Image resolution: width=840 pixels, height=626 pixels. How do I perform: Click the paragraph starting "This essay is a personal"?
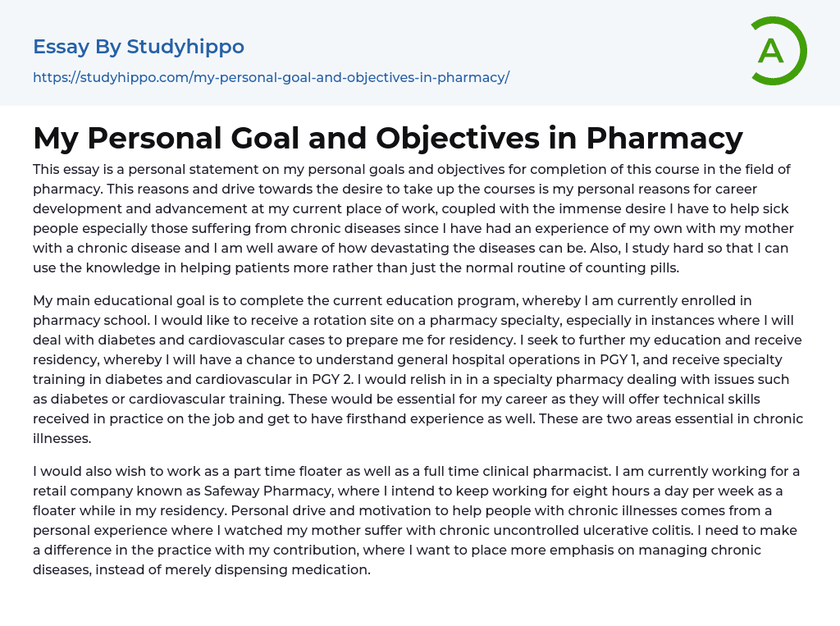pos(413,218)
